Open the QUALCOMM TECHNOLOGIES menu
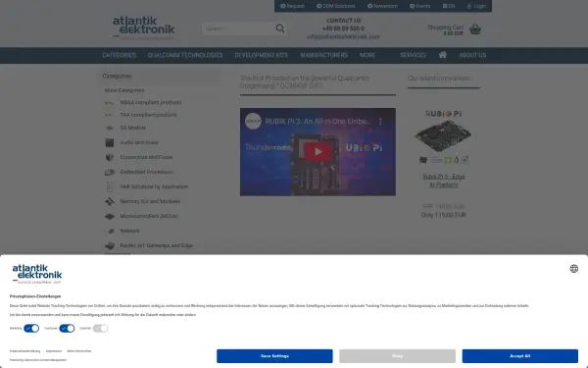This screenshot has height=368, width=588. [185, 55]
